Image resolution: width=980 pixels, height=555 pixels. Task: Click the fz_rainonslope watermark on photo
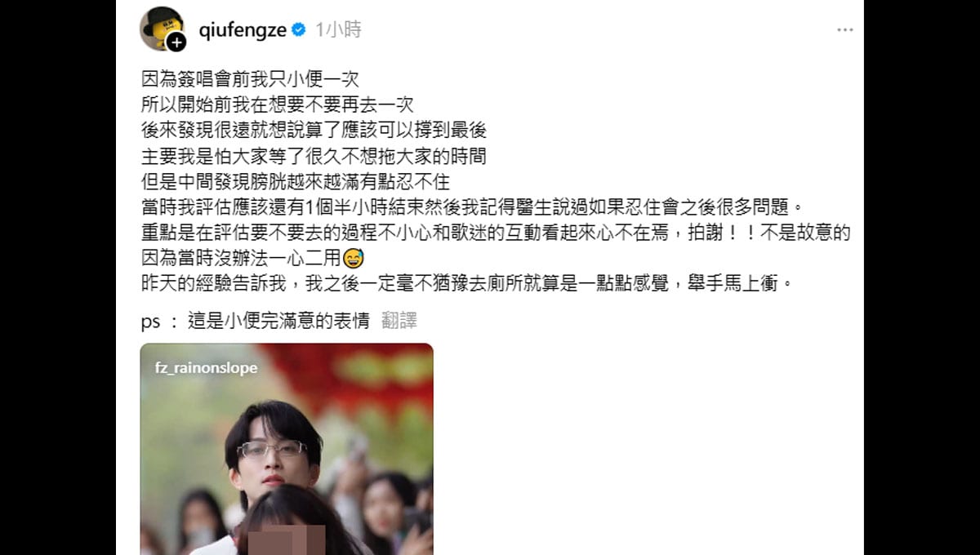point(206,368)
